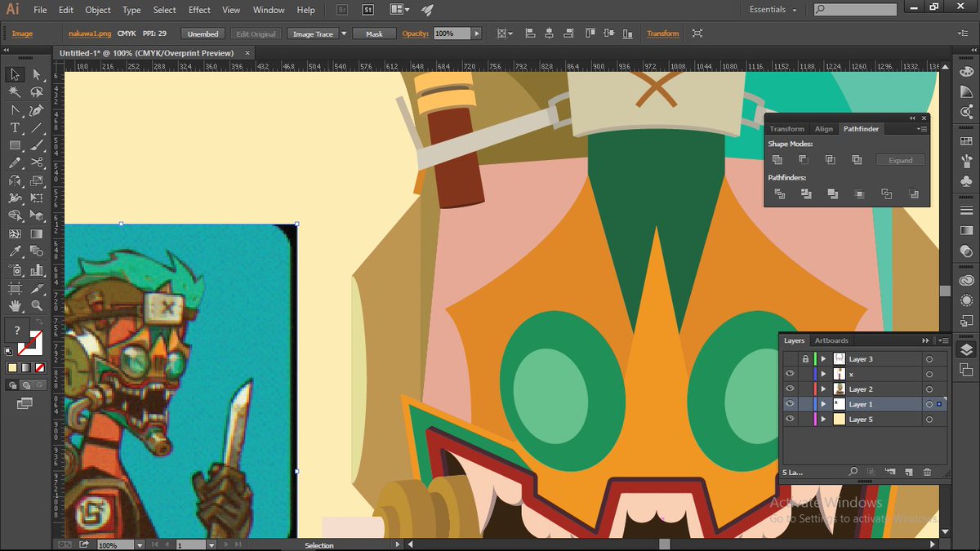Open Pathfinder panel flyout menu
Viewport: 980px width, 551px height.
(922, 129)
